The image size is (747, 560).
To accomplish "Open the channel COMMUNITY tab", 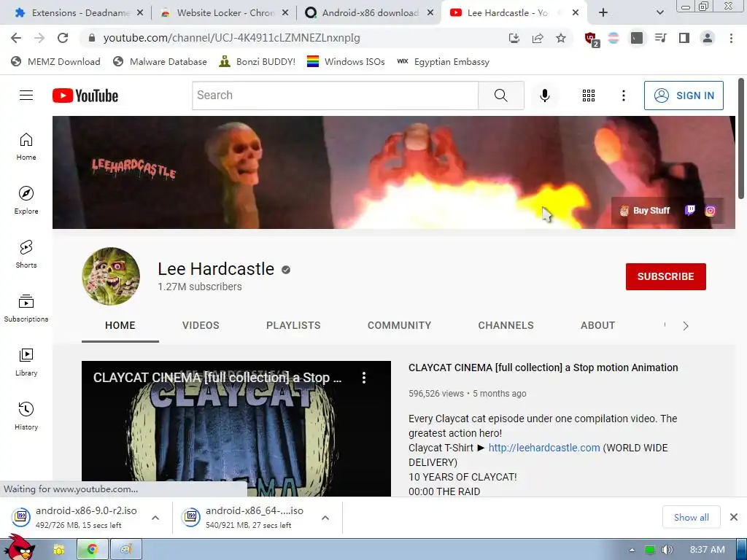I will (399, 325).
